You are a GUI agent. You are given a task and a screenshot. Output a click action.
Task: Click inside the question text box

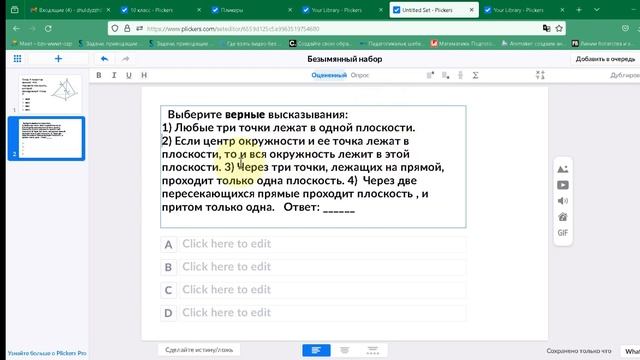[x=313, y=167]
